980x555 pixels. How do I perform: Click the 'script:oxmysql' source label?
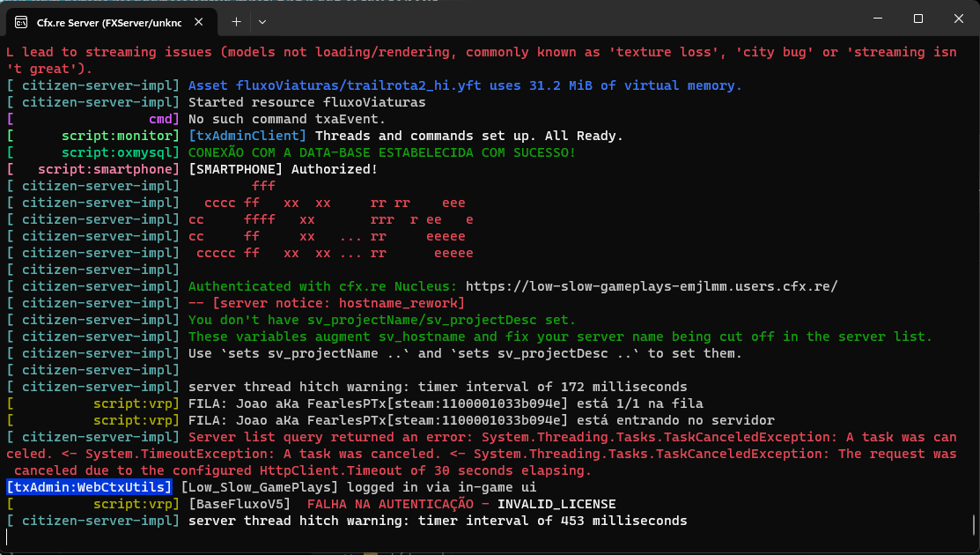coord(116,152)
